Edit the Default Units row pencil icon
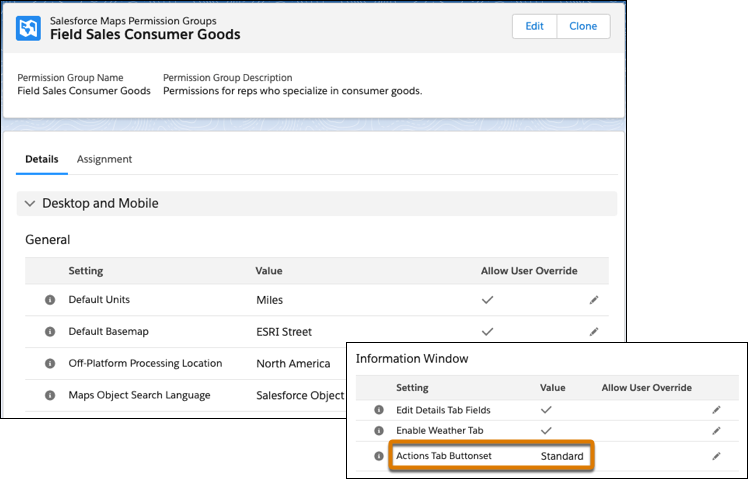749x479 pixels. click(x=594, y=300)
